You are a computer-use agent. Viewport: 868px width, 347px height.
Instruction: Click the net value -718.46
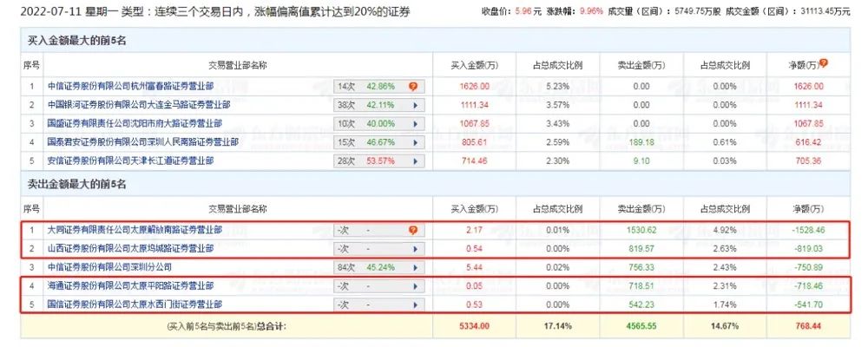(808, 286)
